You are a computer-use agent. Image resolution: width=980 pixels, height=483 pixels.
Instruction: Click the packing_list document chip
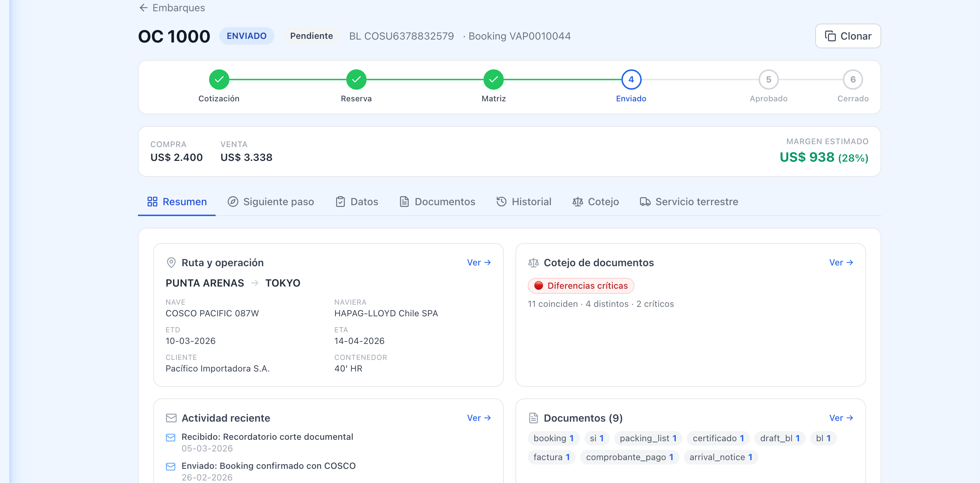(648, 438)
